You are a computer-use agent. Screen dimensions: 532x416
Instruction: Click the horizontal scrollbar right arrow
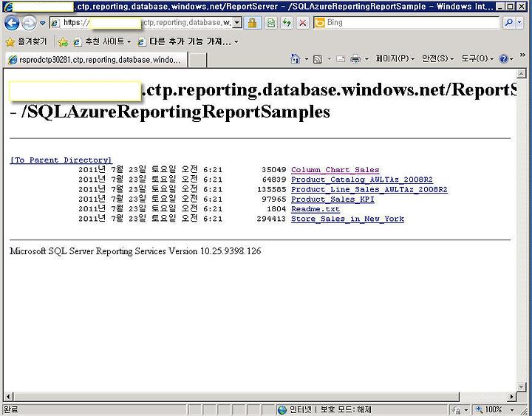(511, 396)
